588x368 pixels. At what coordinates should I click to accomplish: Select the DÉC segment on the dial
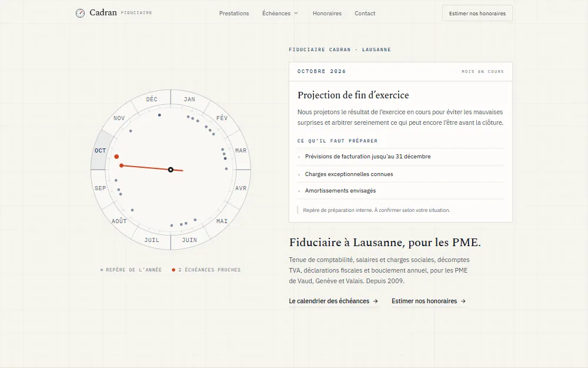pyautogui.click(x=152, y=99)
